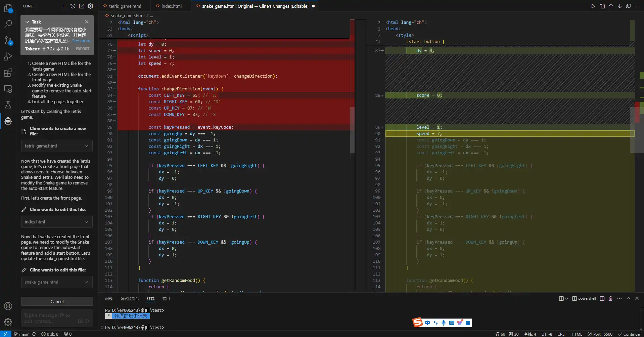Viewport: 644px width, 337px height.
Task: Close the bottom terminal panel
Action: (637, 298)
